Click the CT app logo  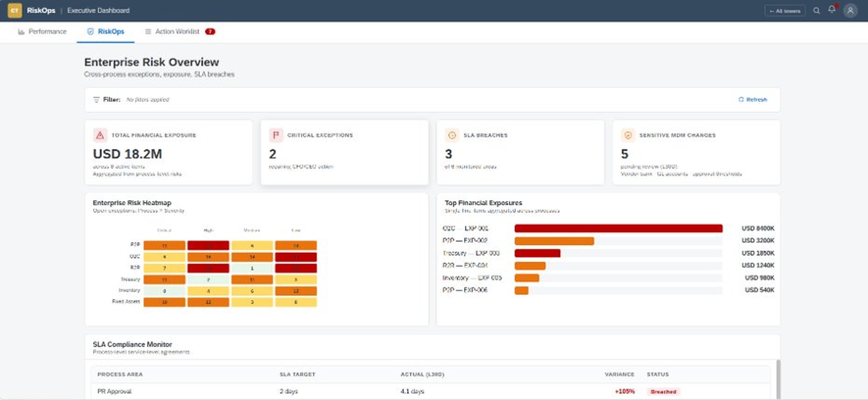pos(14,10)
